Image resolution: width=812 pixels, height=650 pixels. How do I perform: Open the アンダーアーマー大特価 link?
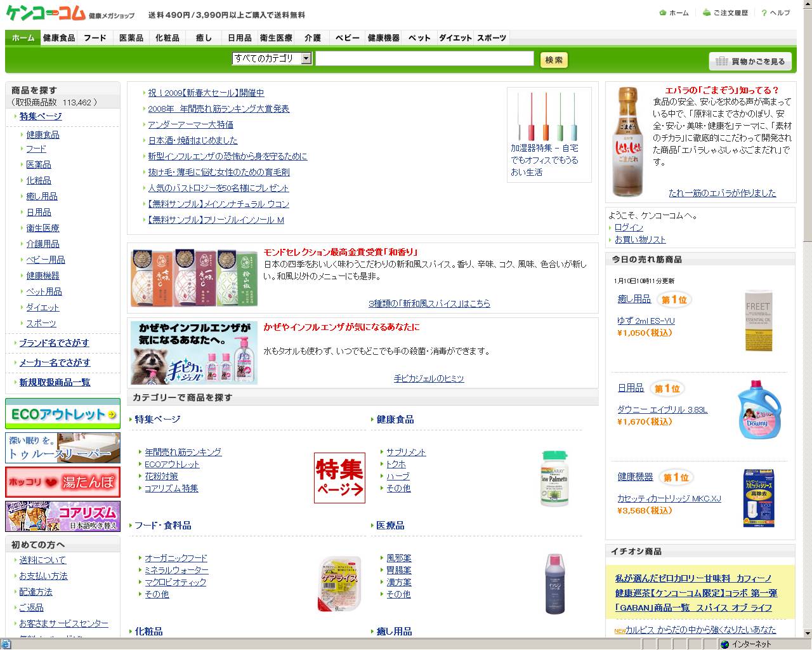point(191,124)
